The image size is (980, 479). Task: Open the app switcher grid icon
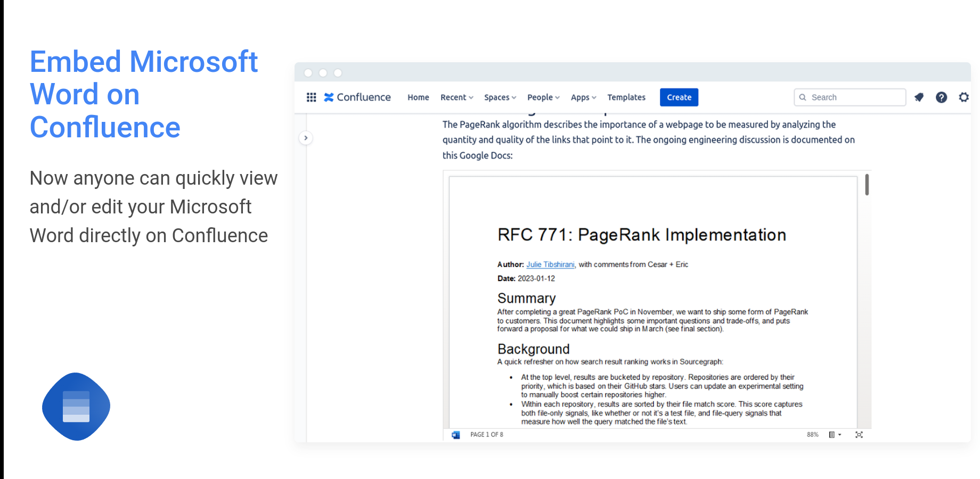312,97
